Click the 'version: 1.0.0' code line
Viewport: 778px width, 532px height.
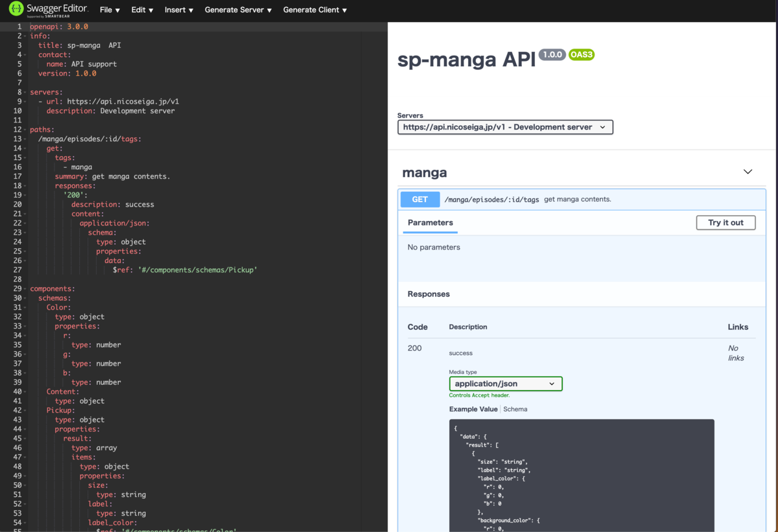click(67, 73)
